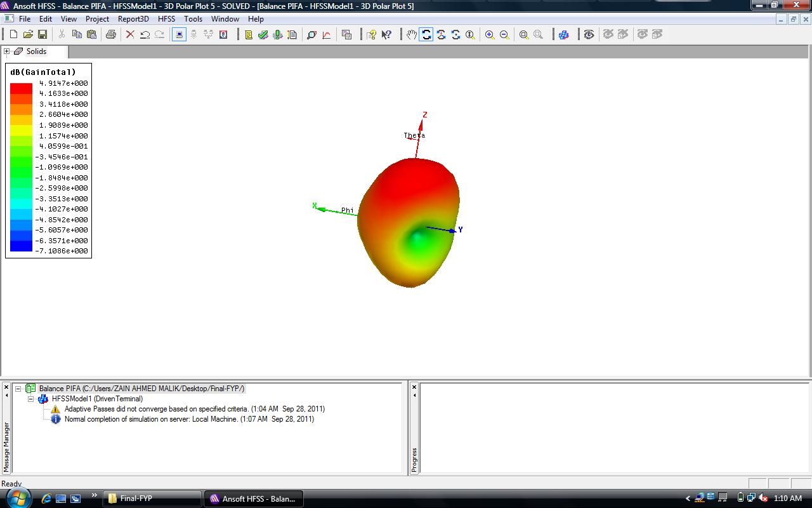Click the red X Delete icon

pos(130,34)
